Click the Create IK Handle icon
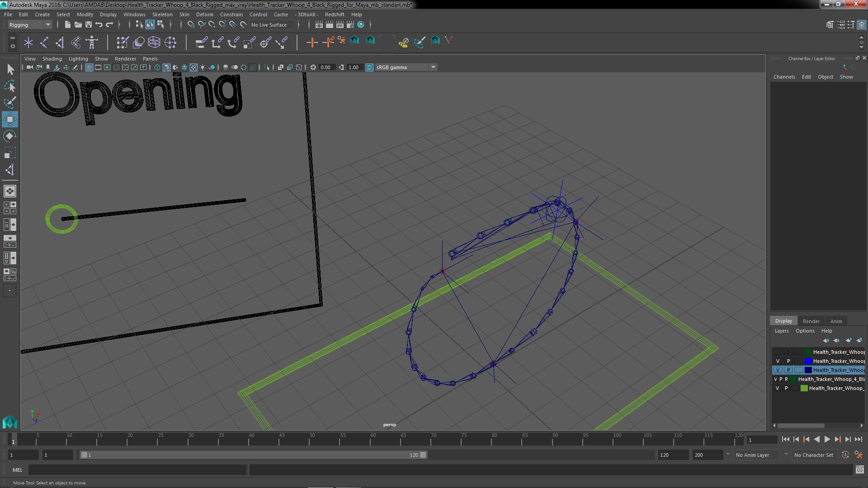This screenshot has height=488, width=868. click(60, 42)
